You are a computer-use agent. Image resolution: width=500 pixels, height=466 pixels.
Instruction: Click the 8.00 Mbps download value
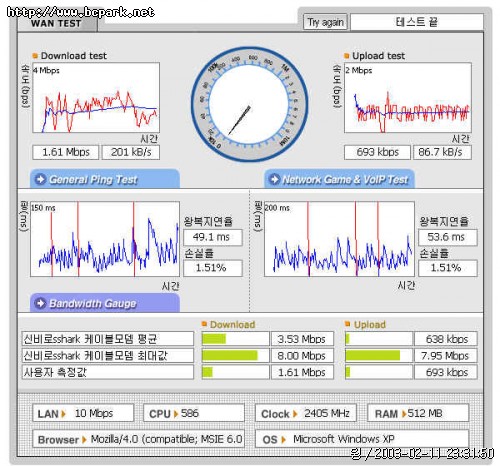(302, 355)
